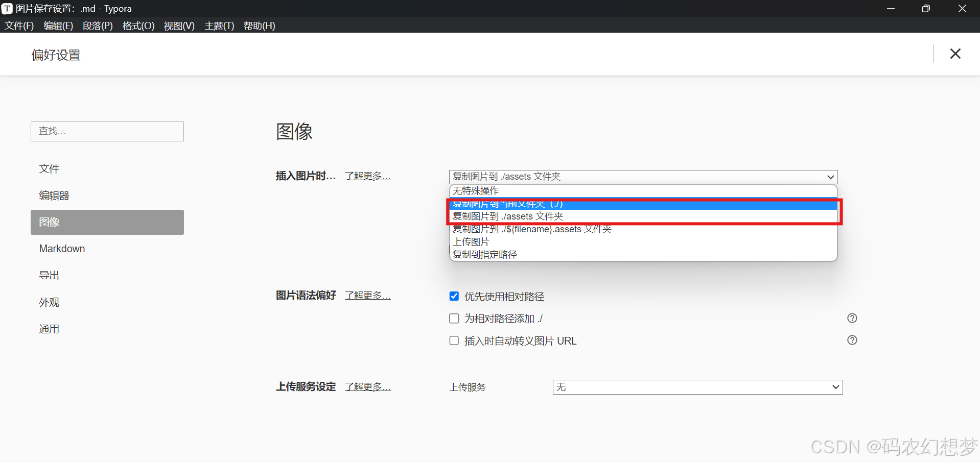Open the 上传服务 dropdown

tap(697, 387)
